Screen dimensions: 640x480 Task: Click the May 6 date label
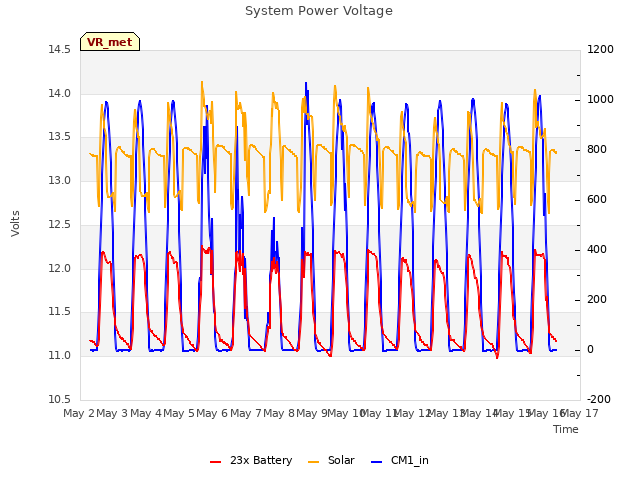tap(212, 413)
